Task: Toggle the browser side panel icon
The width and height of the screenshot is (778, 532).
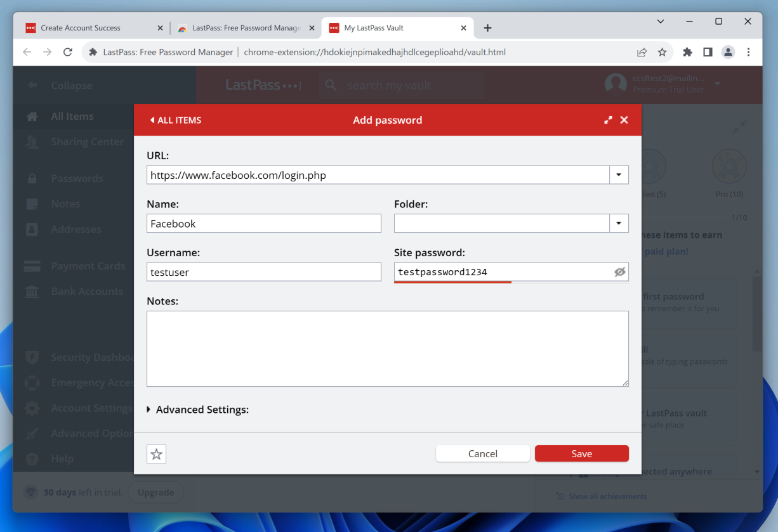Action: 708,52
